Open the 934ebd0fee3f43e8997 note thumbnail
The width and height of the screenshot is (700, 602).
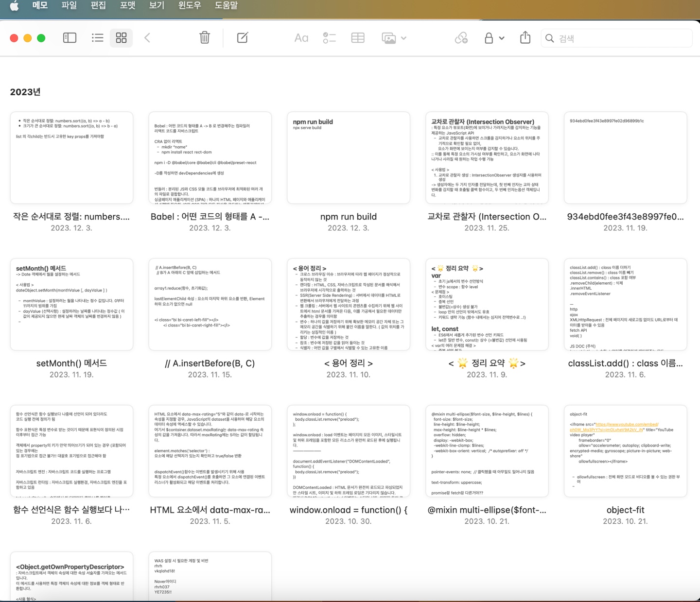[x=626, y=158]
